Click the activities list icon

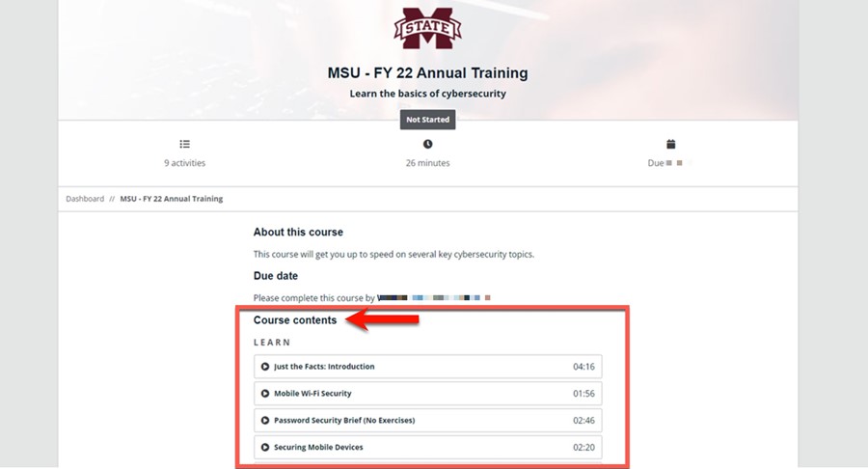(x=185, y=144)
